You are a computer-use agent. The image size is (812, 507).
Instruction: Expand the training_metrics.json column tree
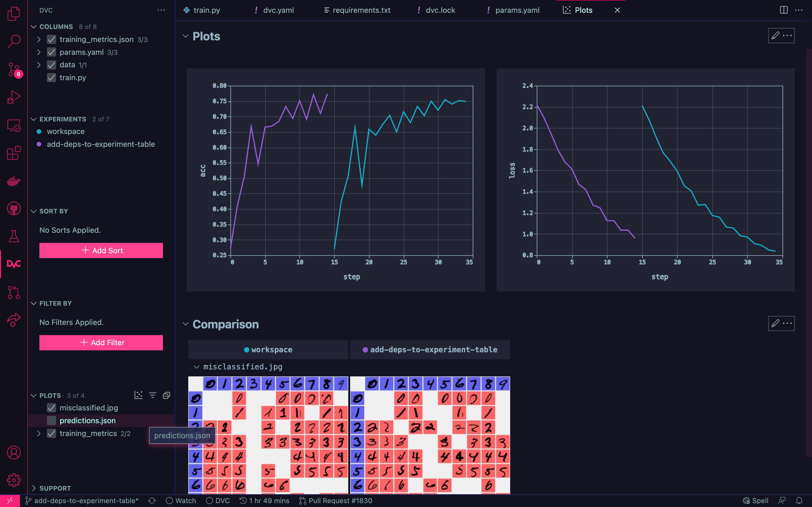pos(39,40)
